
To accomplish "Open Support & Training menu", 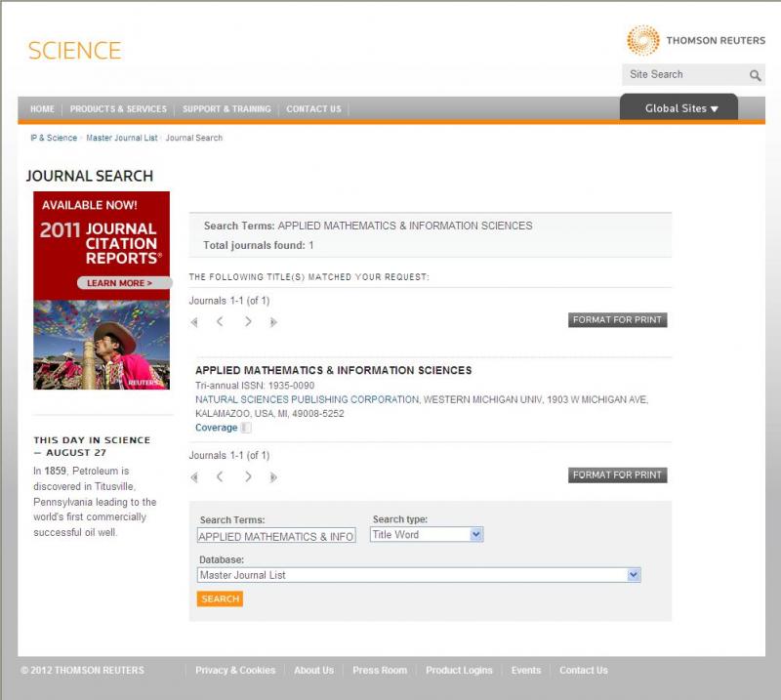I will (226, 108).
